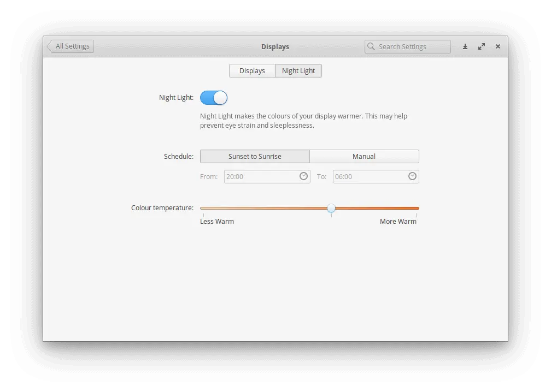Click the Displays window title in header
This screenshot has width=551, height=392.
[x=275, y=47]
